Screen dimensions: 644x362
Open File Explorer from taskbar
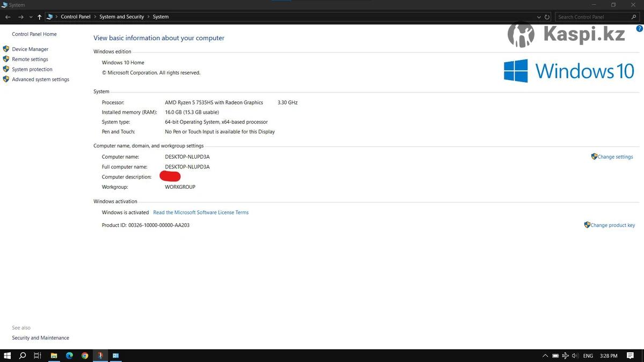(x=54, y=356)
